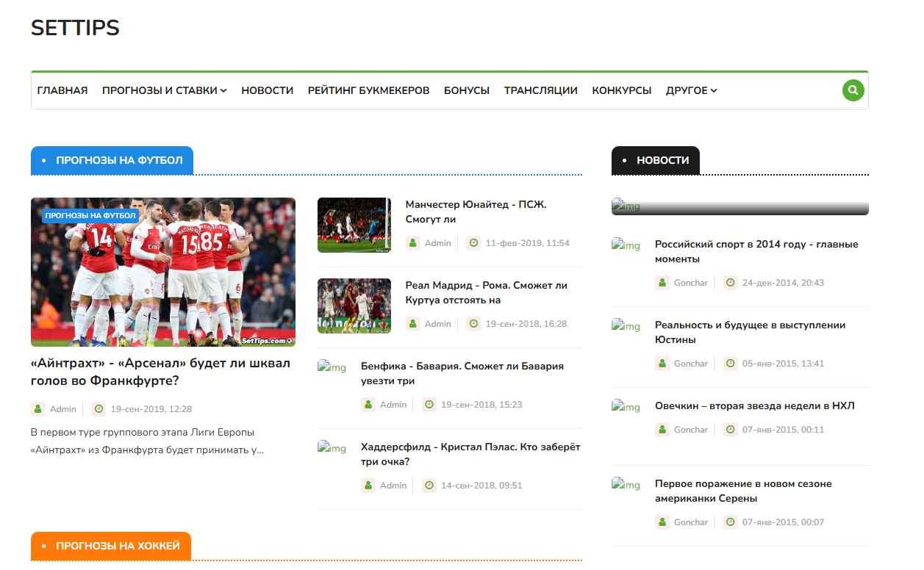Click clock icon next to 11-фев-2019, 11:54
Viewport: 924px width, 570px height.
(x=473, y=243)
